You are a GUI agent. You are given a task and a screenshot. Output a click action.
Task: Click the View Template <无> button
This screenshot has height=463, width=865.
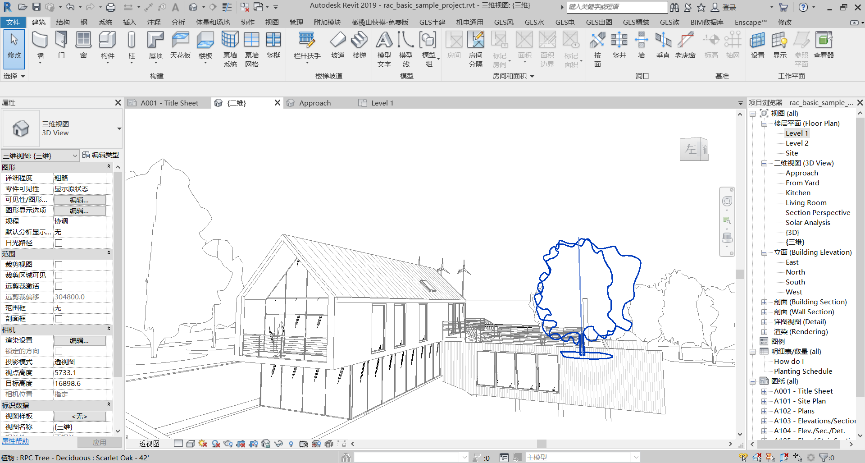79,416
